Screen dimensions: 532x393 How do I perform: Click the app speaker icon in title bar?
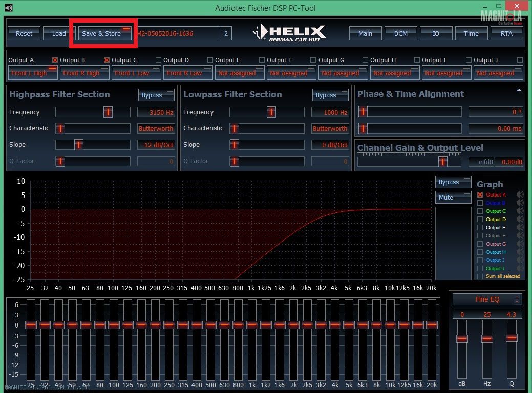(x=8, y=7)
